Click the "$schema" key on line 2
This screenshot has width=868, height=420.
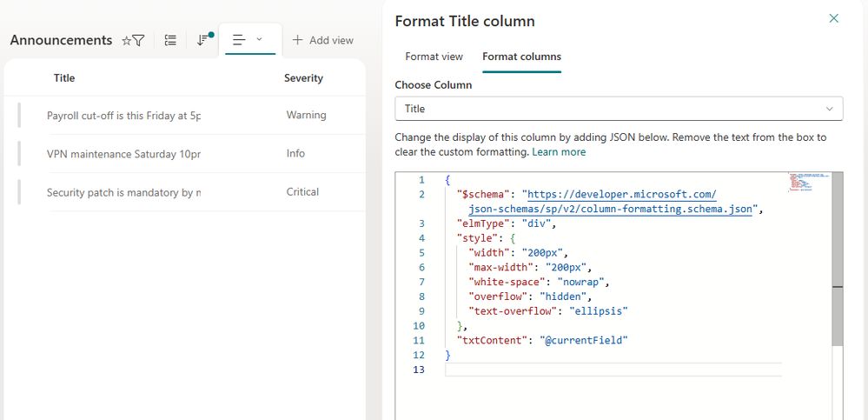pos(482,195)
